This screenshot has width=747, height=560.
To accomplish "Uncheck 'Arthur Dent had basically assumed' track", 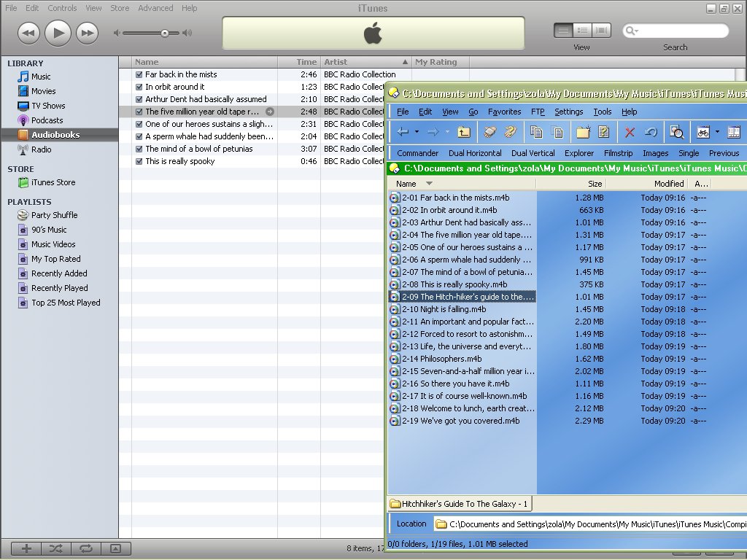I will pyautogui.click(x=139, y=99).
